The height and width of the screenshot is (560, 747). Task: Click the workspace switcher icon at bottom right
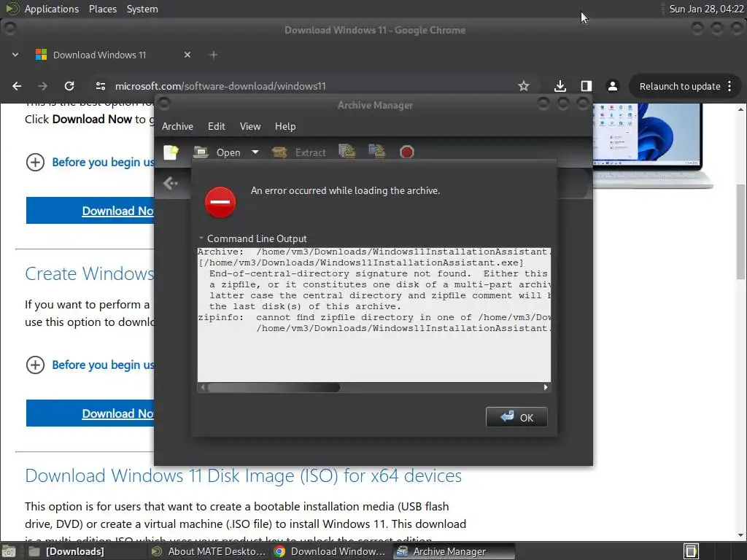[x=692, y=551]
